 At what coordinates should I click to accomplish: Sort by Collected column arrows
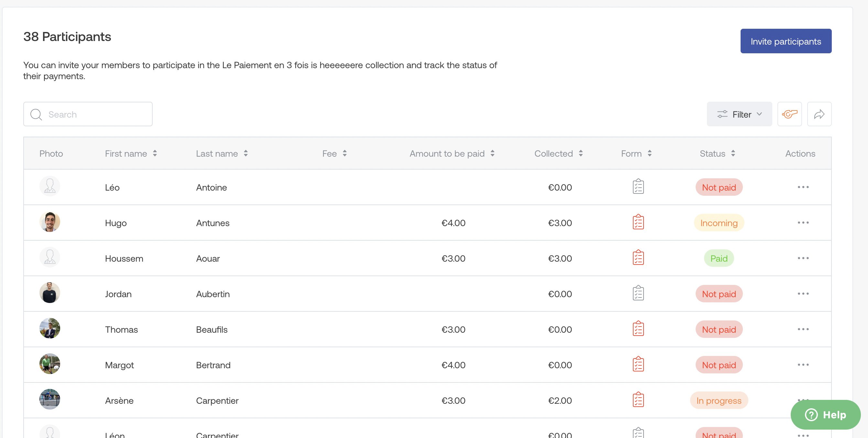pyautogui.click(x=580, y=153)
